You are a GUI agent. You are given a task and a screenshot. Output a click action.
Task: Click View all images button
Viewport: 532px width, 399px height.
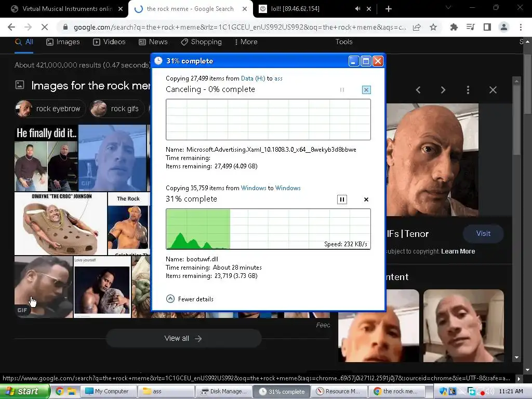click(183, 338)
